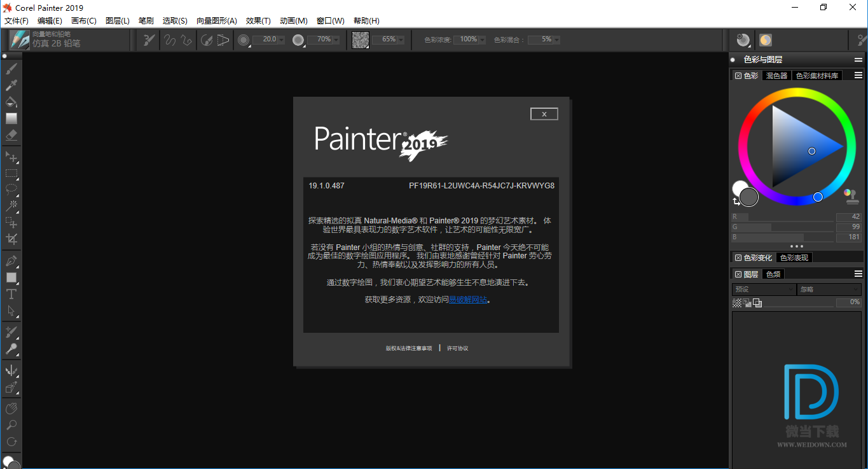Close the Painter 2019 about dialog
This screenshot has height=469, width=868.
[544, 114]
